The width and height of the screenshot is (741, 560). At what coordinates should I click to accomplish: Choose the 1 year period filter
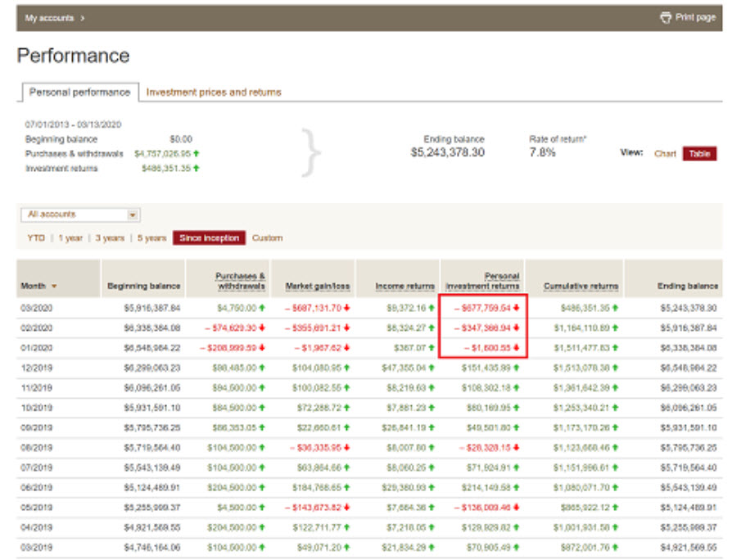point(71,238)
